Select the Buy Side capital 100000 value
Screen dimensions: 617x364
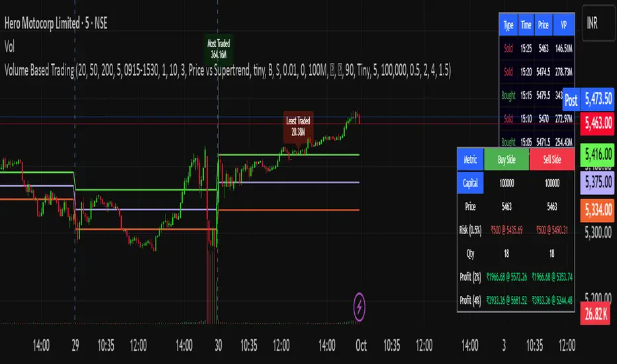[506, 183]
